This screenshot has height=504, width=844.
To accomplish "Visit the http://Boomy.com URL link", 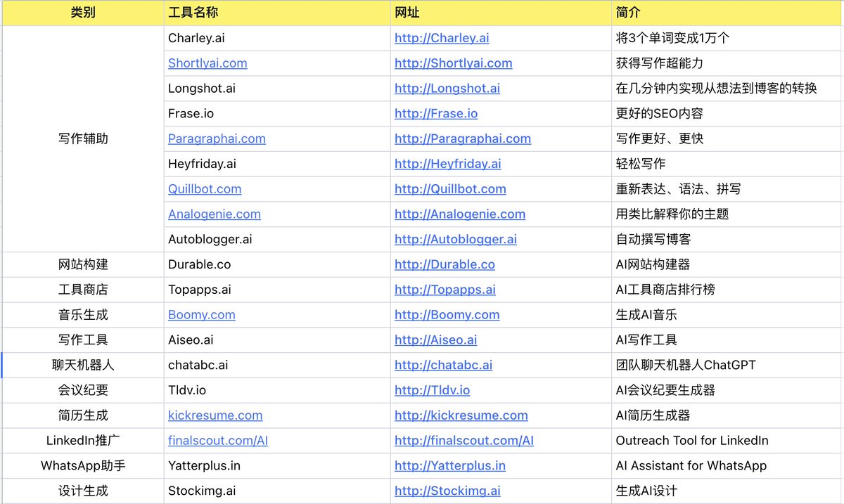I will (x=447, y=315).
